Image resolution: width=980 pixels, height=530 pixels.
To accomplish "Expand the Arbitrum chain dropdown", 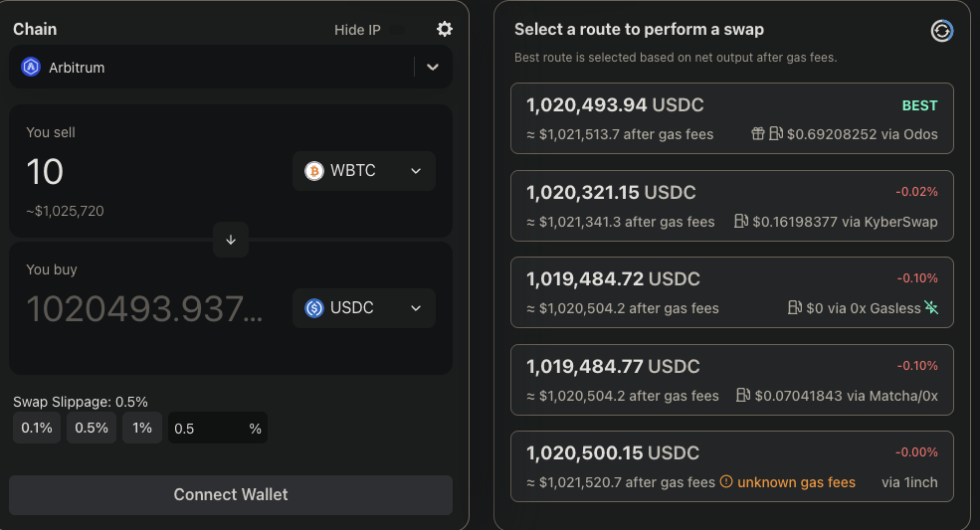I will pyautogui.click(x=433, y=67).
